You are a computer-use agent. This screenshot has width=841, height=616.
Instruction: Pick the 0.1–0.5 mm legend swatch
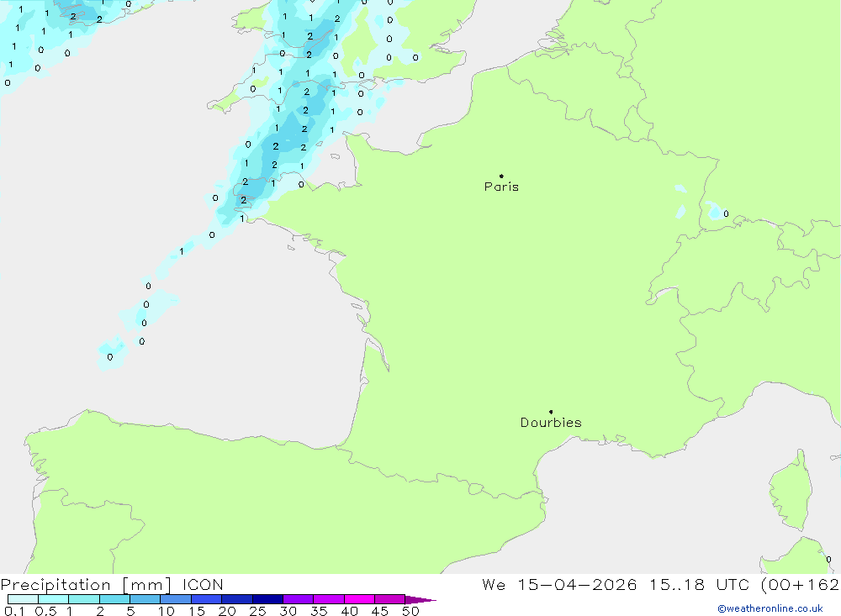pos(23,599)
